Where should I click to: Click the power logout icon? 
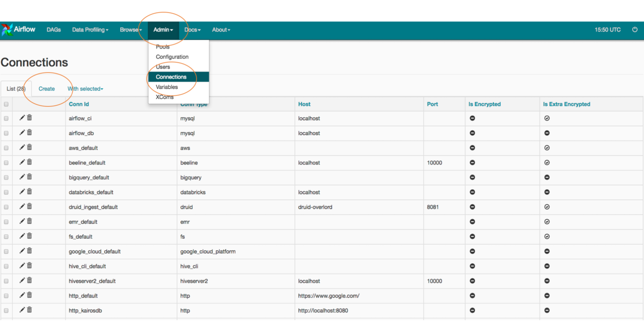click(635, 30)
